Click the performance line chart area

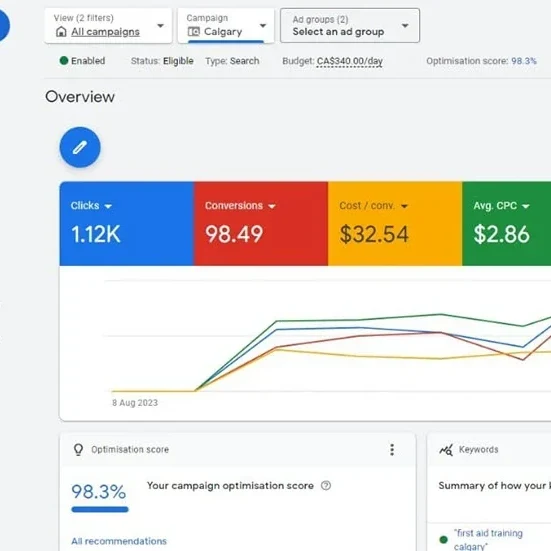point(305,343)
